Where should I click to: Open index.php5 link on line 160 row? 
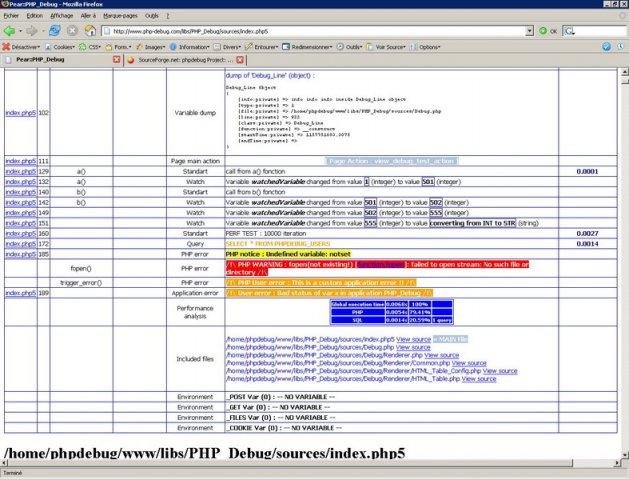click(20, 233)
